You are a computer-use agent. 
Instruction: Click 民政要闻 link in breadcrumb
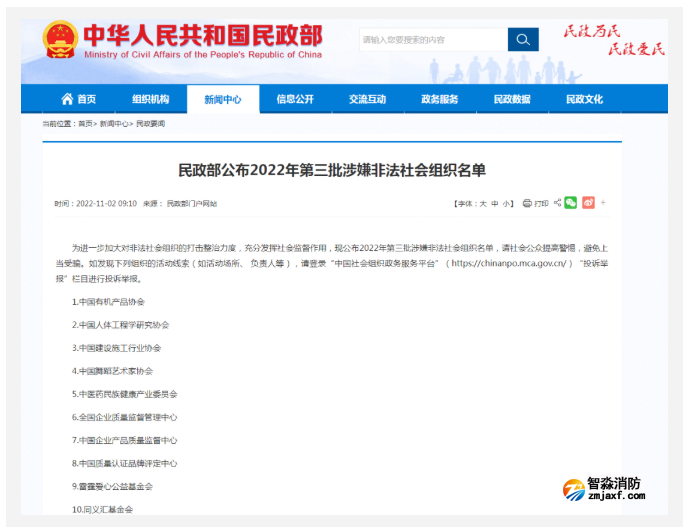click(x=150, y=124)
